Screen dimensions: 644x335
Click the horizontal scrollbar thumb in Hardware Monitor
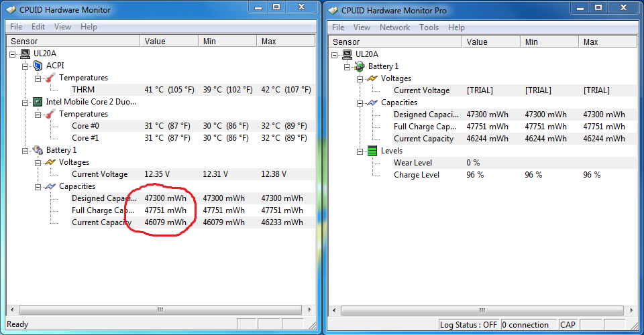[x=160, y=310]
